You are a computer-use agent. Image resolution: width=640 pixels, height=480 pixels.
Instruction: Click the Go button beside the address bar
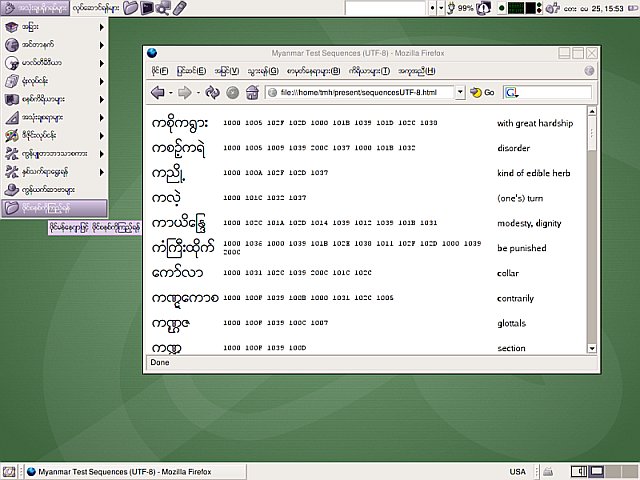pos(483,92)
